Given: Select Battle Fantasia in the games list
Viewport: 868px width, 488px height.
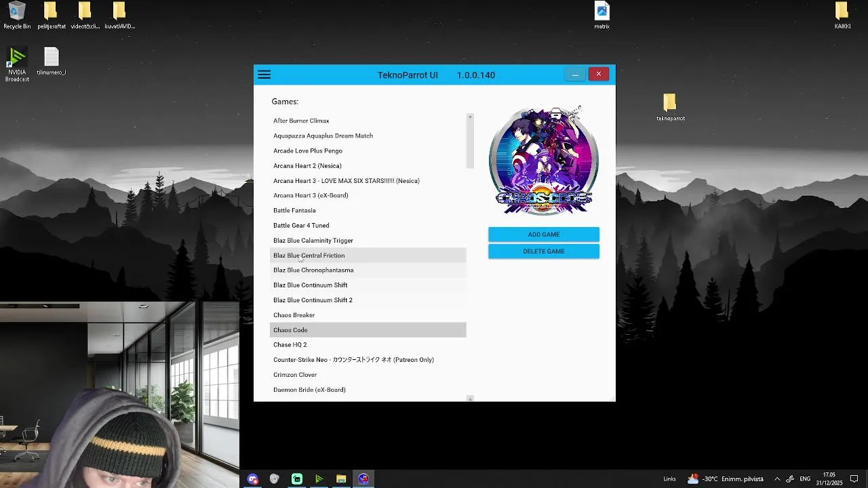Looking at the screenshot, I should (368, 210).
